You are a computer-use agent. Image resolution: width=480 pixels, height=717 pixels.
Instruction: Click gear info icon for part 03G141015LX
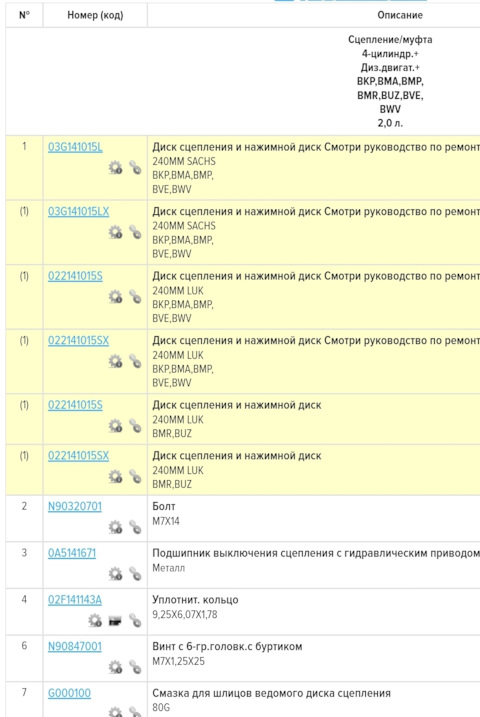[x=116, y=232]
